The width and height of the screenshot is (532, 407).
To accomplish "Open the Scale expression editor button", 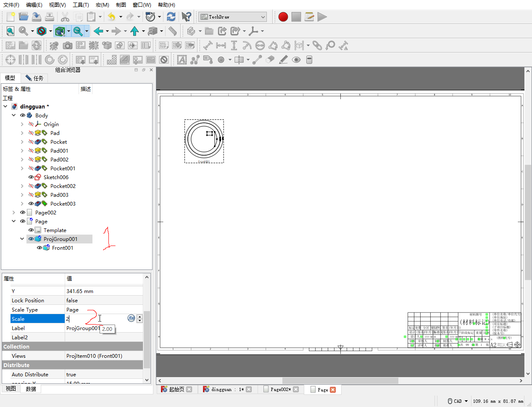I will (x=131, y=318).
